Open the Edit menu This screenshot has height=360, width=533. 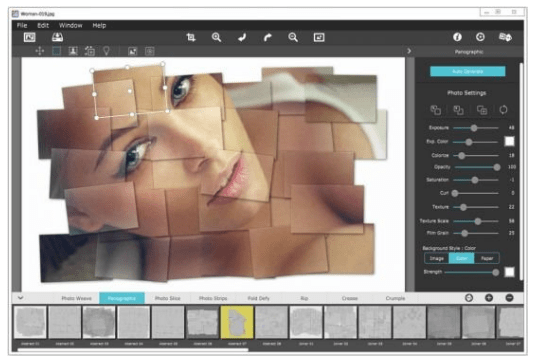[x=43, y=25]
